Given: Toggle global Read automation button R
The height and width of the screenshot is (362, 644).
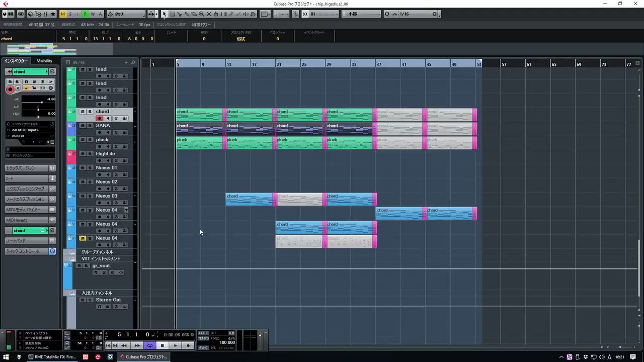Looking at the screenshot, I should (86, 14).
